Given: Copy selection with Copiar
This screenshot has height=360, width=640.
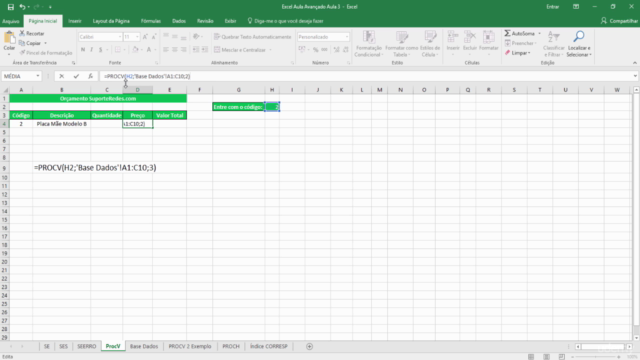Looking at the screenshot, I should coord(30,43).
